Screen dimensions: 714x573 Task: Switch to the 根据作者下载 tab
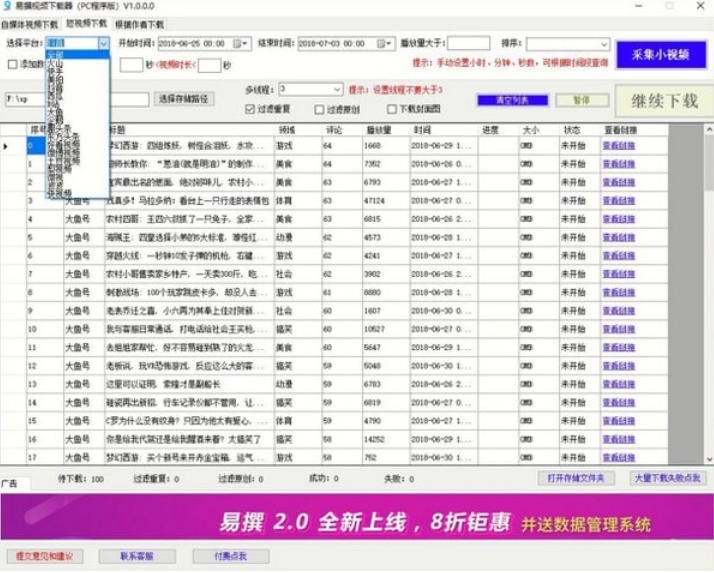[x=140, y=22]
